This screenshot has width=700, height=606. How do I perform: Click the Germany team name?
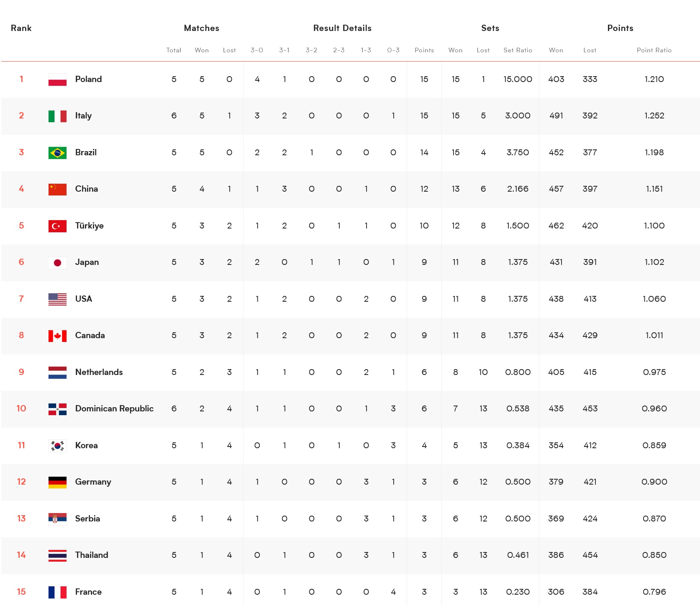[x=93, y=482]
